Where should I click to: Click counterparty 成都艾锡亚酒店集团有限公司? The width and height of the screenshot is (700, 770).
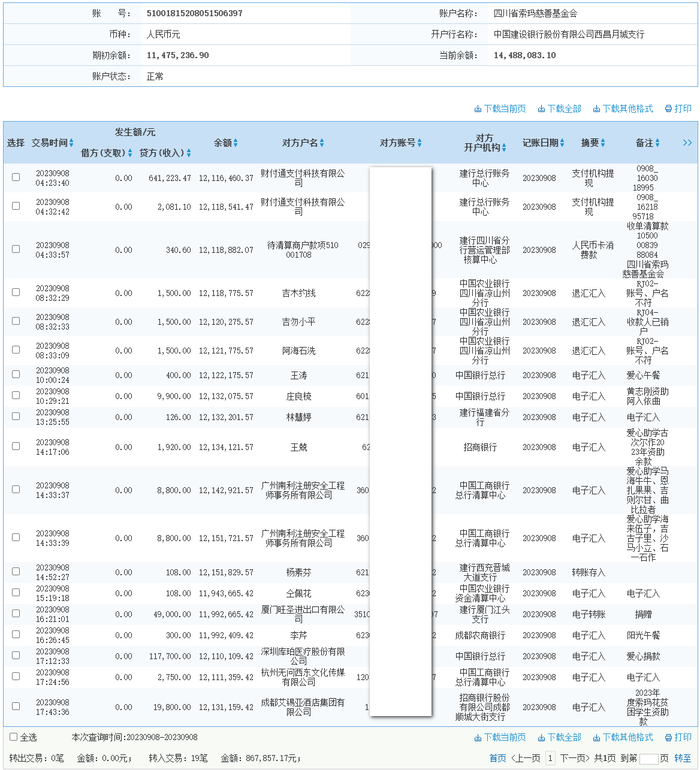click(x=303, y=707)
